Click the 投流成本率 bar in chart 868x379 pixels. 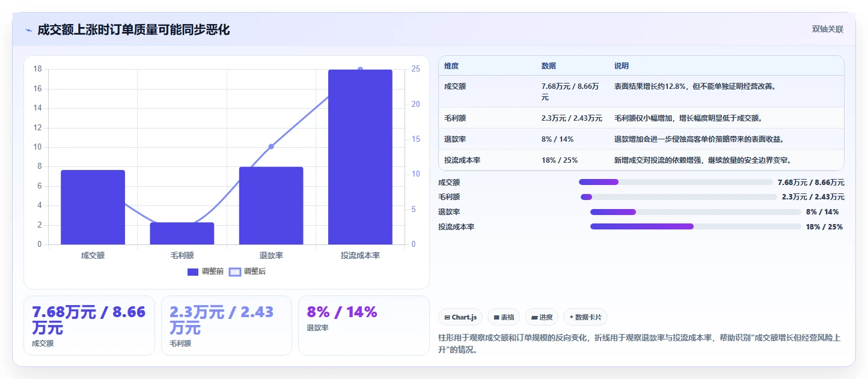click(x=360, y=157)
